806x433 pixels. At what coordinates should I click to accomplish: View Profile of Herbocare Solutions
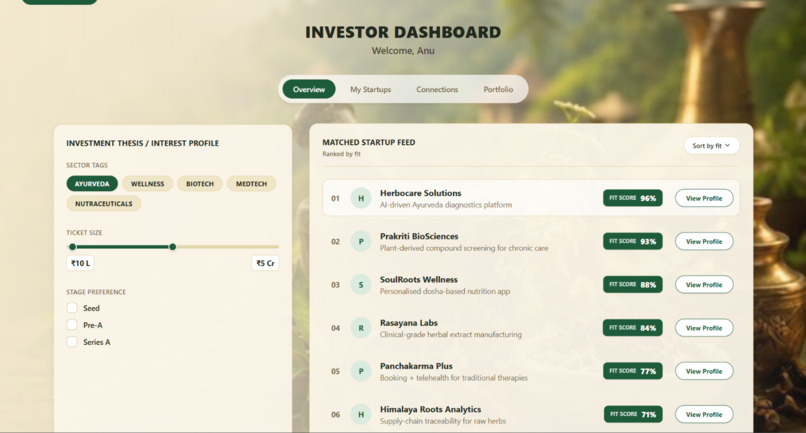point(704,198)
